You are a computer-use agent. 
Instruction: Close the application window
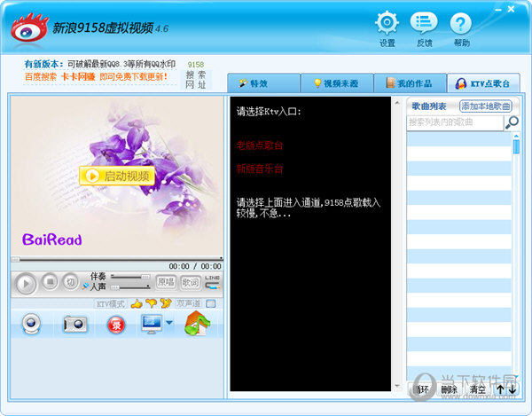(x=511, y=10)
